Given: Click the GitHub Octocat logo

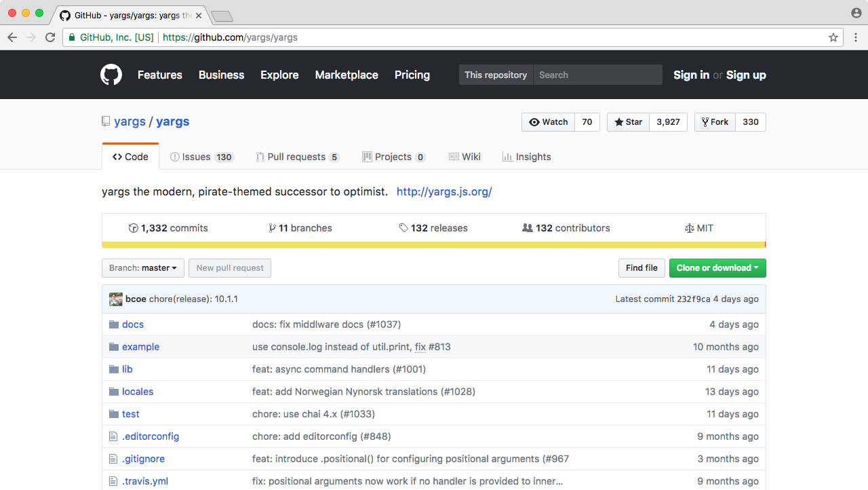Looking at the screenshot, I should [111, 75].
